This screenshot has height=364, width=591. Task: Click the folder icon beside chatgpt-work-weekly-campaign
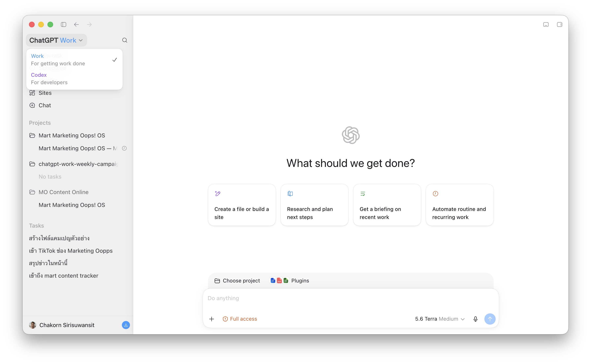point(32,164)
